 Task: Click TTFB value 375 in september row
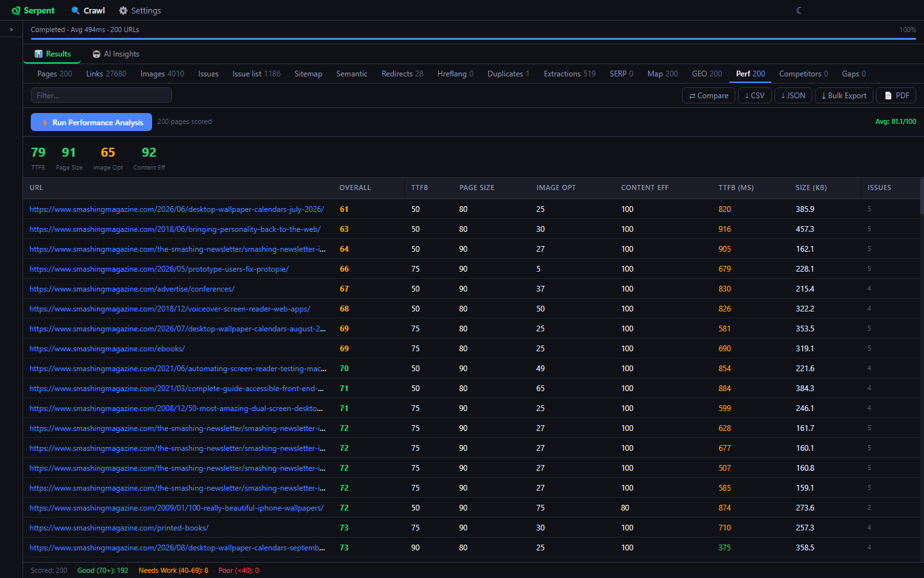724,548
